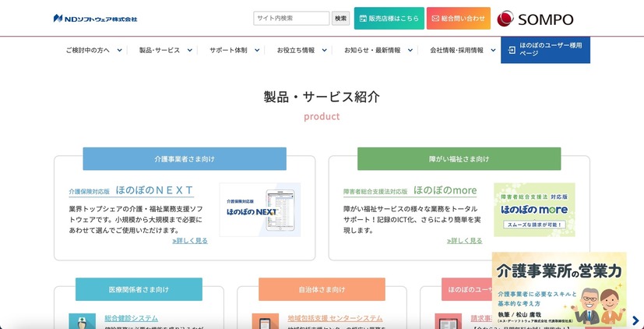Click the login icon beside ほのぼのユーザー様用ページ
The width and height of the screenshot is (644, 329).
click(x=512, y=50)
